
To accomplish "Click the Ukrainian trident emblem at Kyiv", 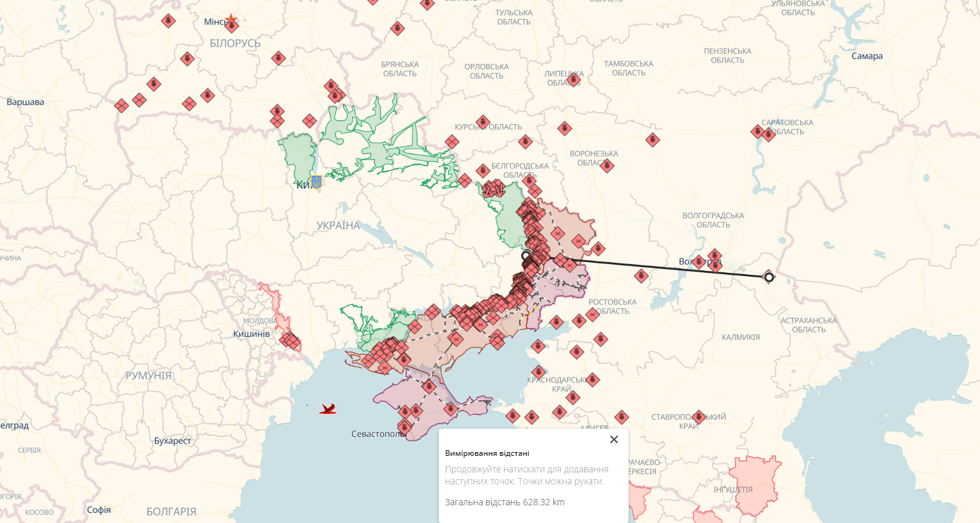I will click(317, 182).
